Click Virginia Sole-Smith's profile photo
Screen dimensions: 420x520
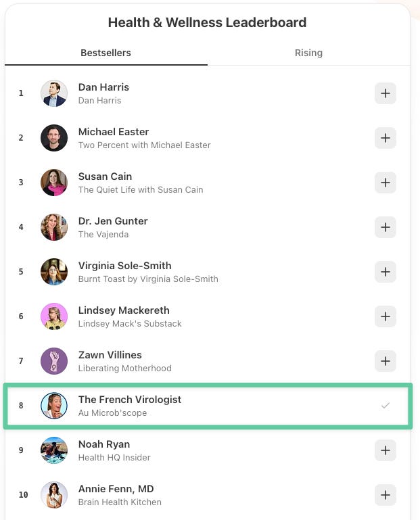pos(54,272)
